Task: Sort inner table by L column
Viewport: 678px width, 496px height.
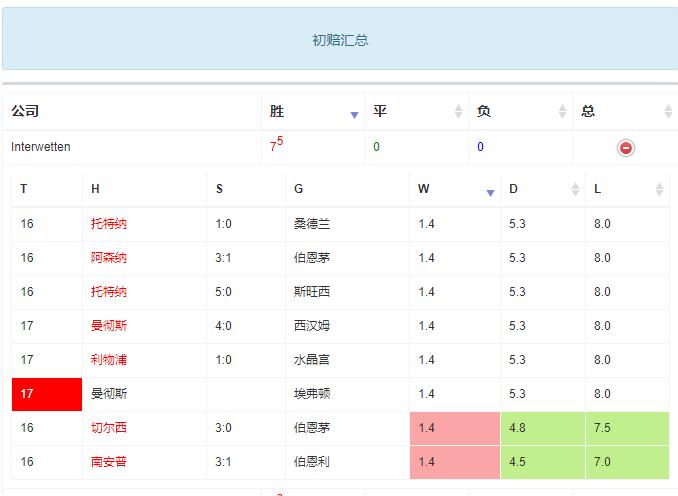Action: 659,189
